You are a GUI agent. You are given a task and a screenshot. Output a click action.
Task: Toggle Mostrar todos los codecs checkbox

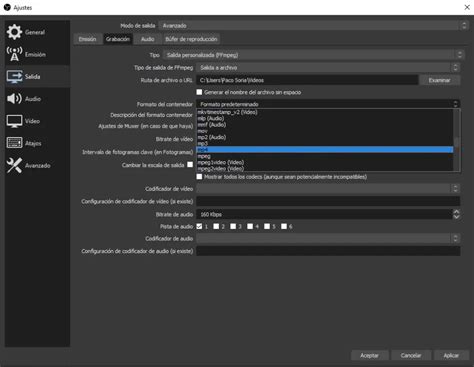coord(199,177)
